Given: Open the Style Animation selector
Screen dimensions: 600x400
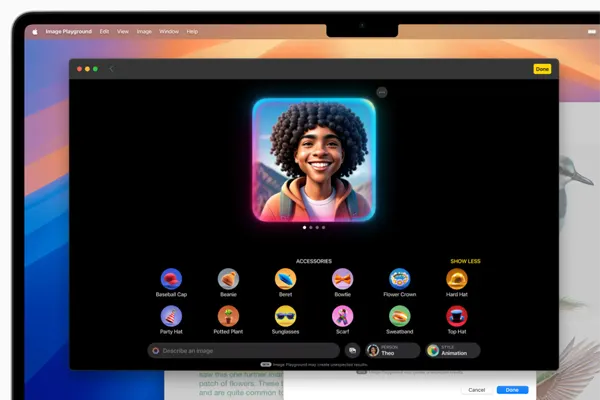Looking at the screenshot, I should pyautogui.click(x=453, y=350).
